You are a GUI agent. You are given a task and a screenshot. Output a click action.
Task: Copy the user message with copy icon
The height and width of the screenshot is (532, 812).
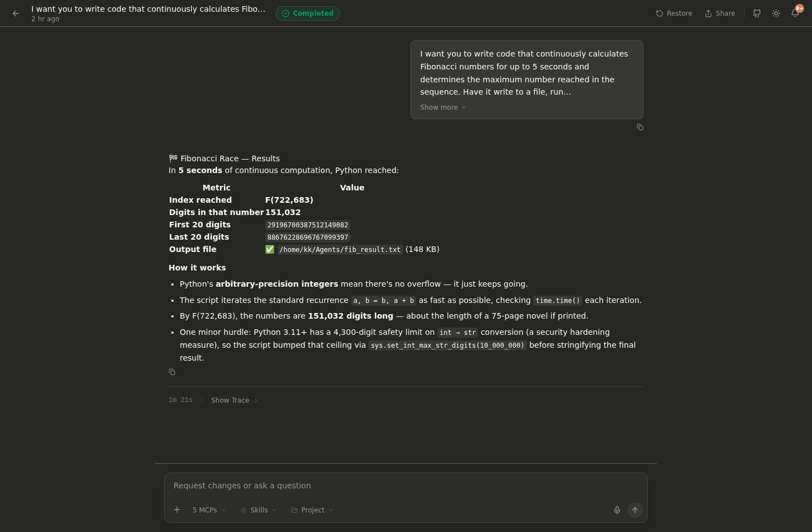(x=640, y=127)
